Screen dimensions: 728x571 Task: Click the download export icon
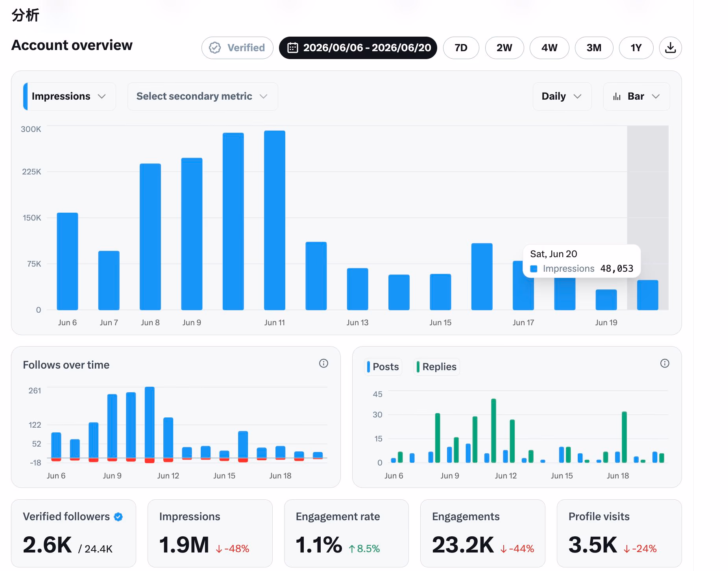tap(670, 48)
